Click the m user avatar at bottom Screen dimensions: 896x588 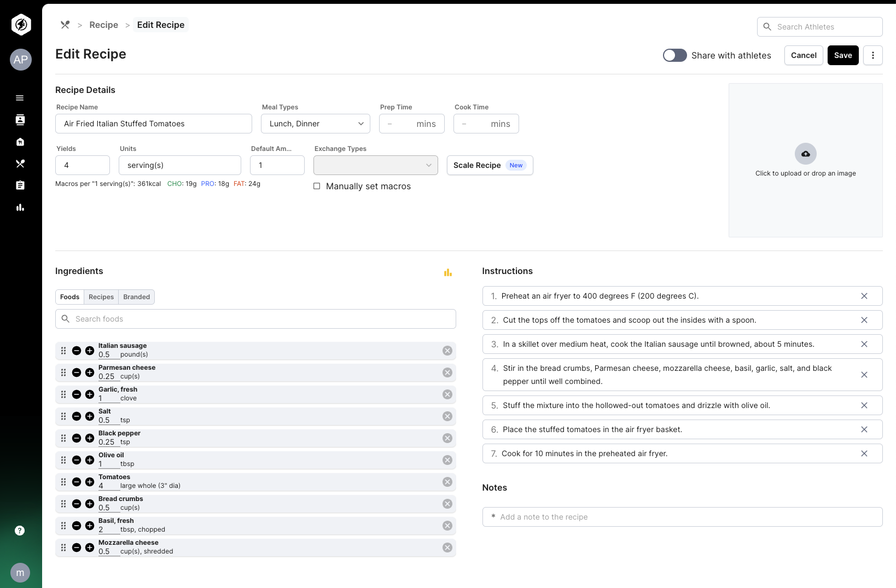[x=20, y=573]
